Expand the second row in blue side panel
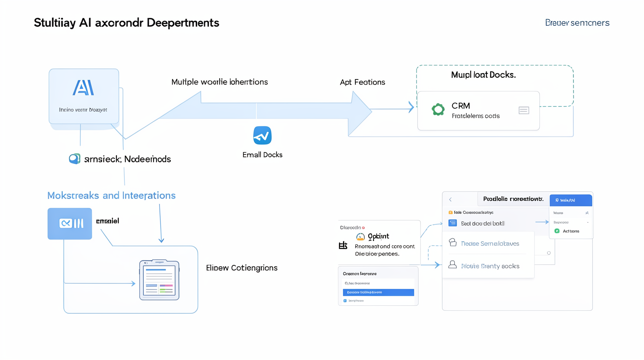 pos(571,222)
